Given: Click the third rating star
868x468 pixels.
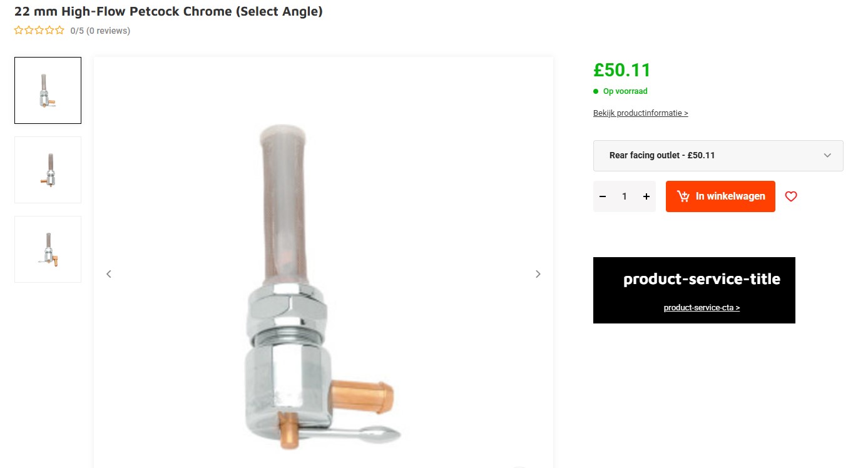Looking at the screenshot, I should (x=39, y=30).
